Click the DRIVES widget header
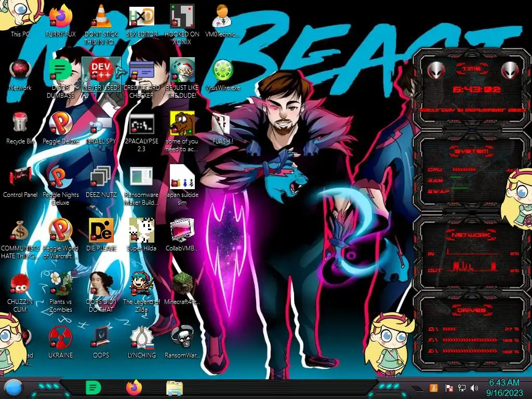Screen dimensions: 532x399 [x=472, y=310]
